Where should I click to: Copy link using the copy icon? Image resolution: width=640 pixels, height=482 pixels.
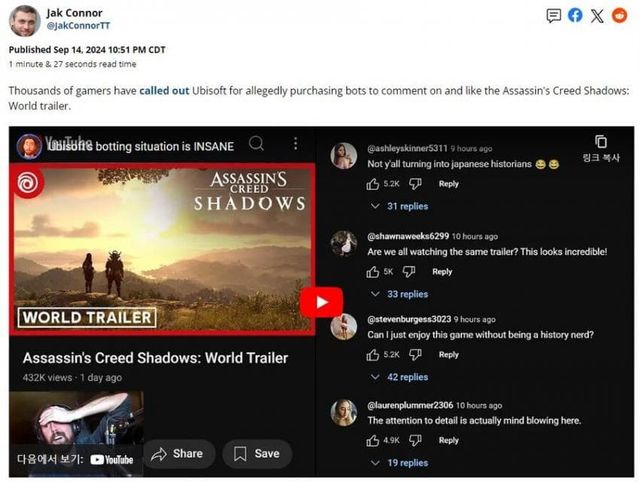point(600,142)
